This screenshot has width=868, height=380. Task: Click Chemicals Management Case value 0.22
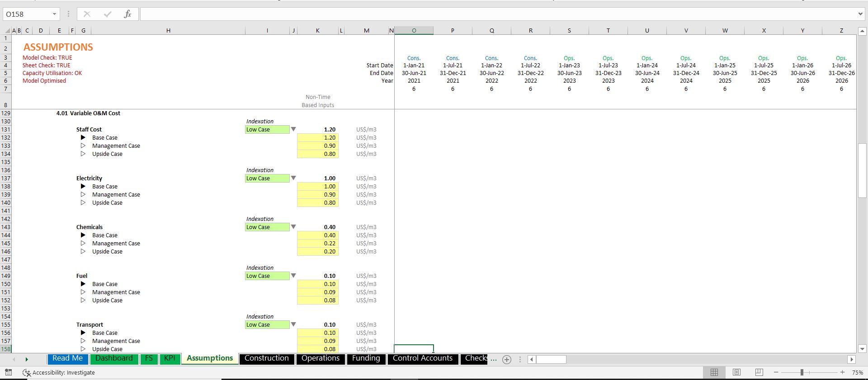[x=318, y=243]
